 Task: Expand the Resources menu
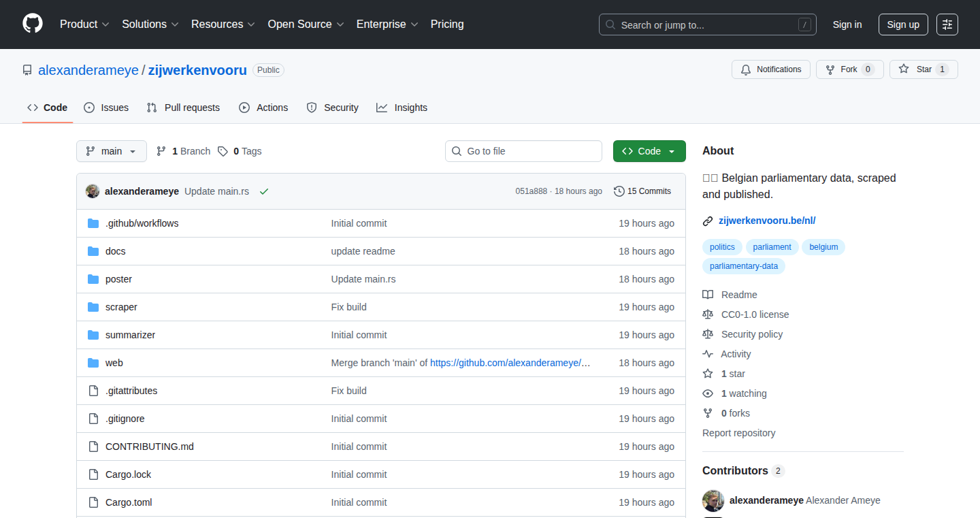(223, 24)
